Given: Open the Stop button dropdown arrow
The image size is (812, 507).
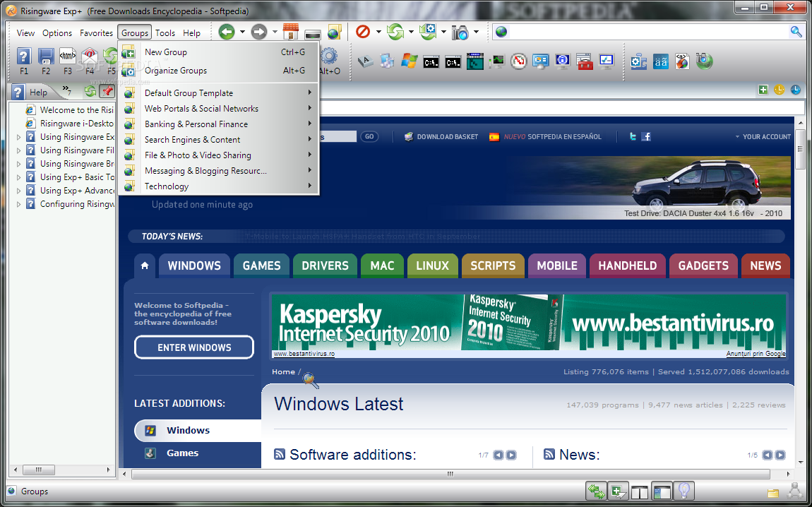Looking at the screenshot, I should click(x=378, y=32).
